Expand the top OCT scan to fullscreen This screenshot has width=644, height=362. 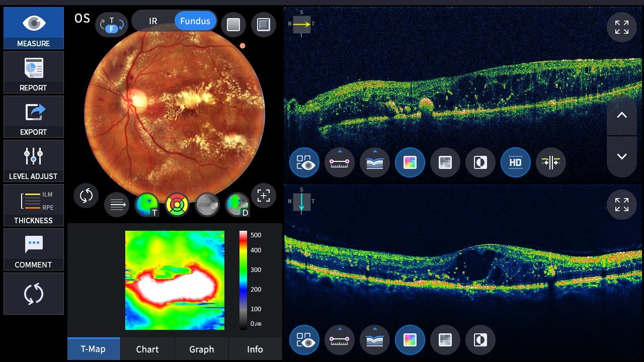[621, 27]
